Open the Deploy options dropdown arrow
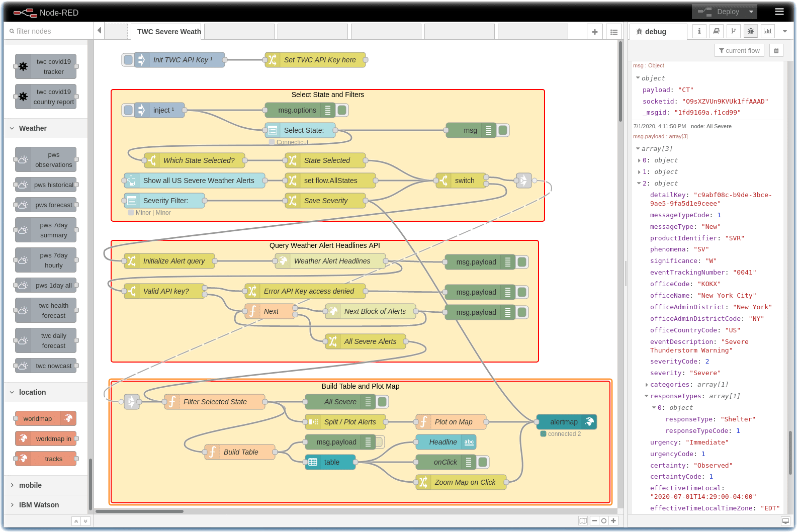 pyautogui.click(x=751, y=12)
